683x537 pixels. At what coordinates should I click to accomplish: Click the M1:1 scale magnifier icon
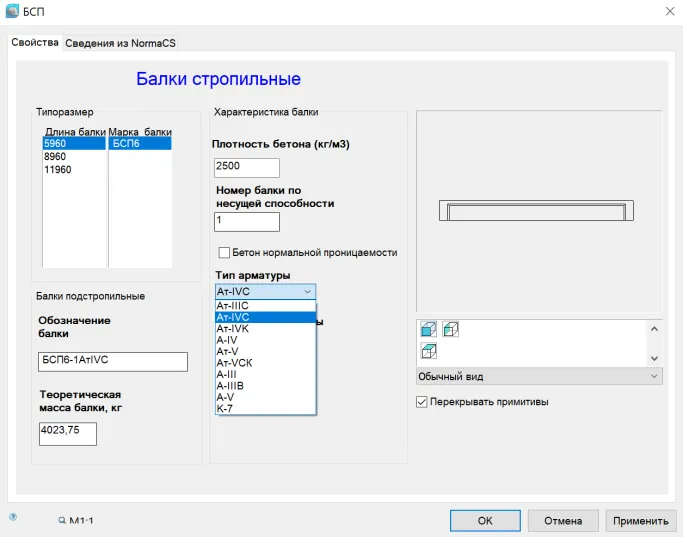coord(62,521)
